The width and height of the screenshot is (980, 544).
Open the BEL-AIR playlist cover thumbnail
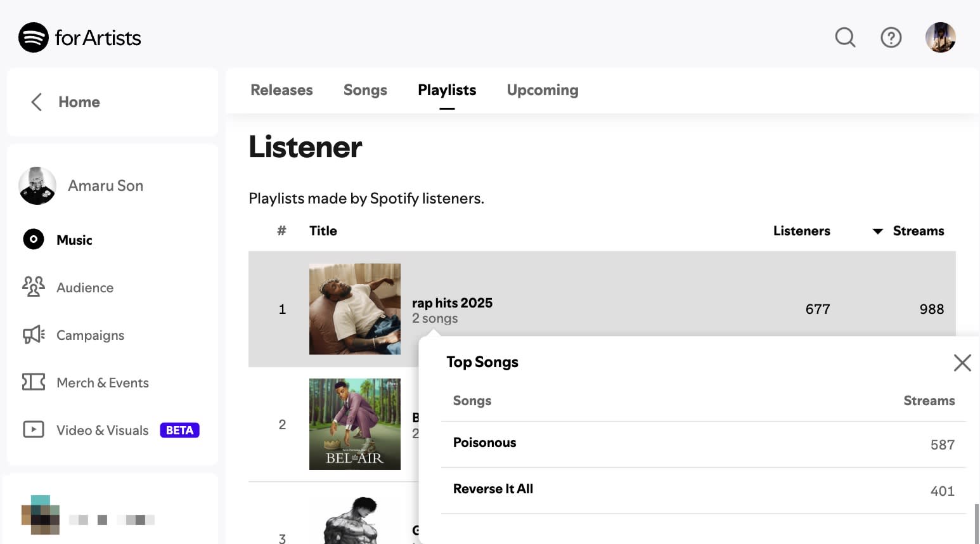point(355,424)
